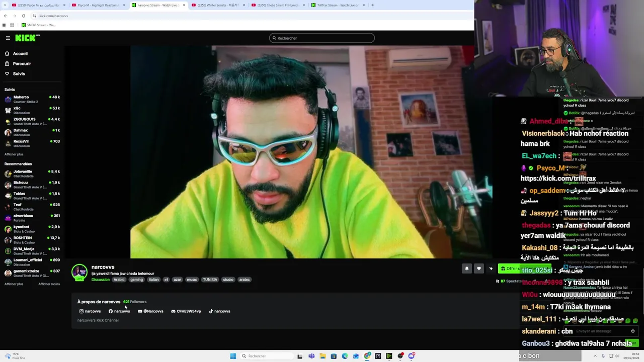
Task: Open Windows Start menu
Action: point(233,356)
